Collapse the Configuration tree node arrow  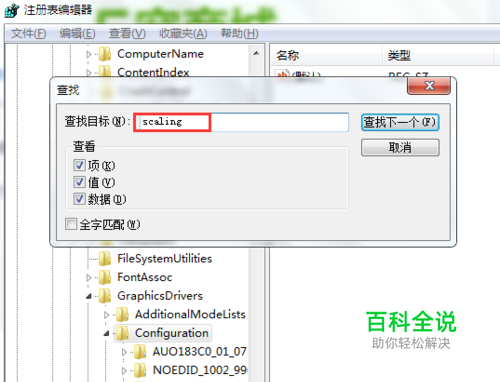106,333
